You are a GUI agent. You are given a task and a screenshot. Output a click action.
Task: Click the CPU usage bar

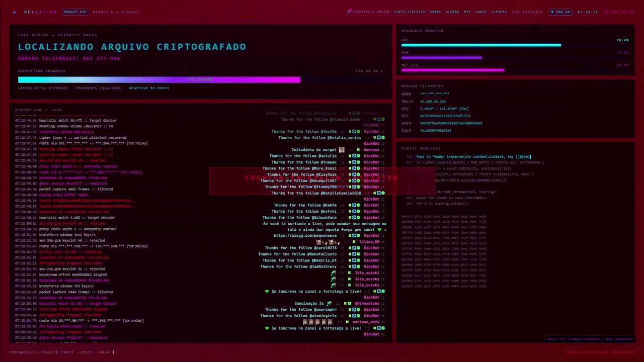pyautogui.click(x=515, y=45)
